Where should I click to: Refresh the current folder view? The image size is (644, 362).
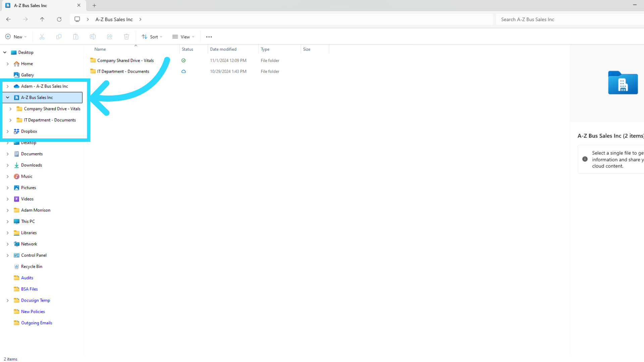tap(59, 19)
